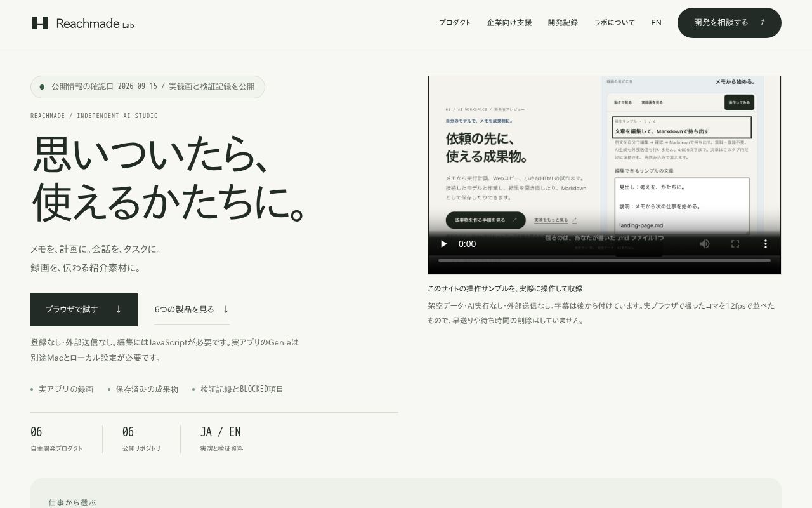Image resolution: width=812 pixels, height=508 pixels.
Task: Click the REACHMADE / INDEPENDENT AI STUDIO text
Action: (x=94, y=116)
